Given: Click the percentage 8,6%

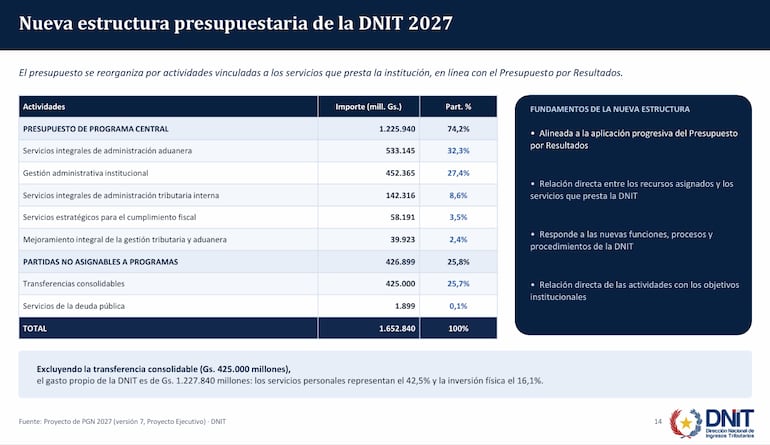Looking at the screenshot, I should pyautogui.click(x=458, y=195).
